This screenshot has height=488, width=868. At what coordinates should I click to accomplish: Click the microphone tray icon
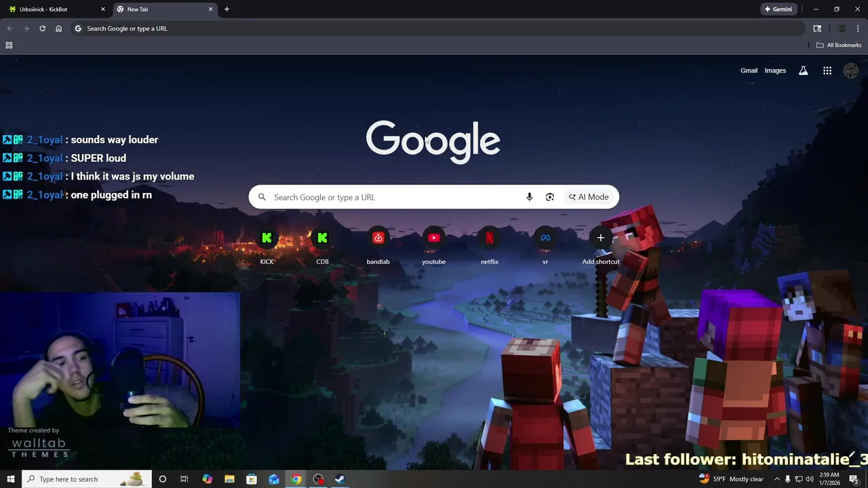coord(787,479)
